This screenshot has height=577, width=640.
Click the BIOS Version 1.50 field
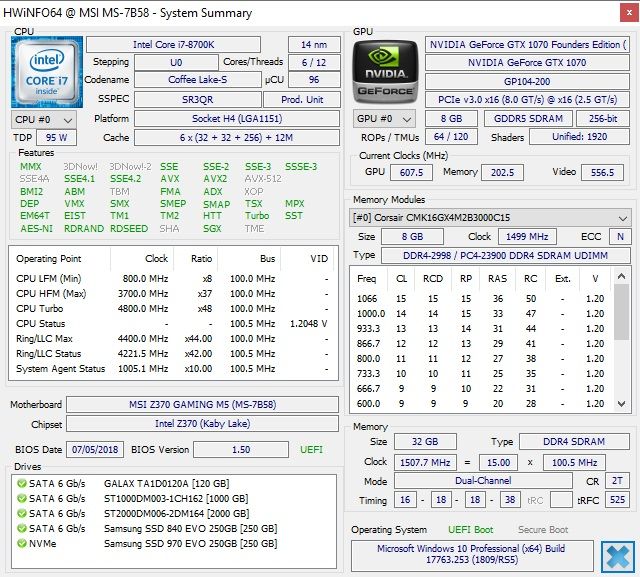[241, 450]
